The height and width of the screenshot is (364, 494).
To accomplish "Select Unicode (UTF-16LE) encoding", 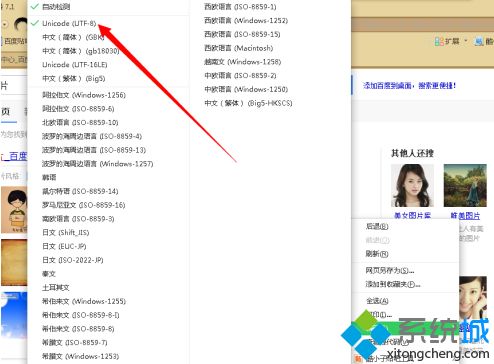I will pos(75,64).
